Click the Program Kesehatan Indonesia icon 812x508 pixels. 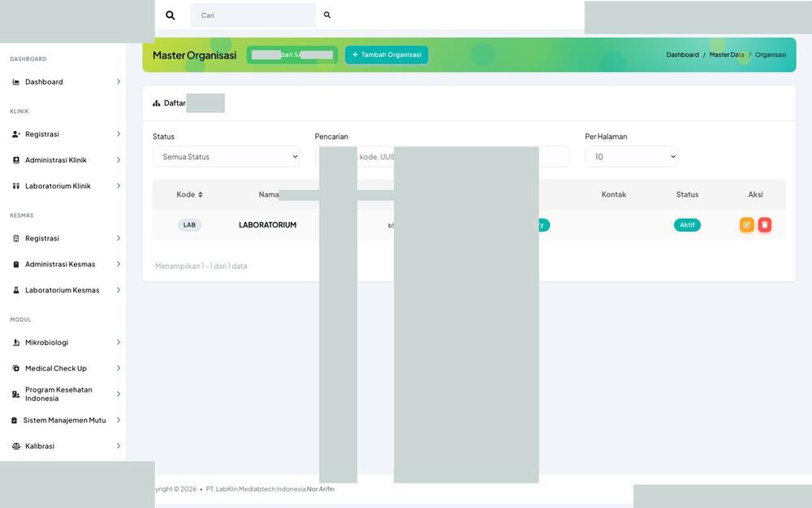16,394
